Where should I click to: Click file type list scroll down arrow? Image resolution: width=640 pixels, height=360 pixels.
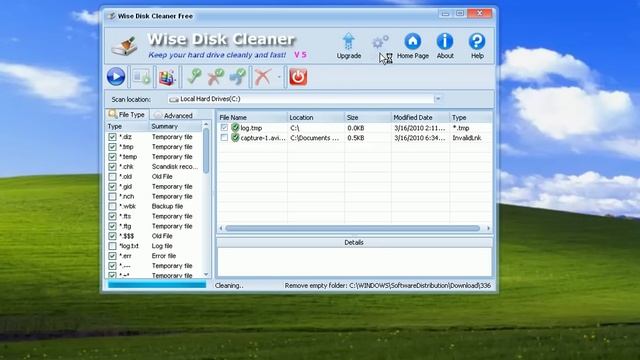pos(206,275)
